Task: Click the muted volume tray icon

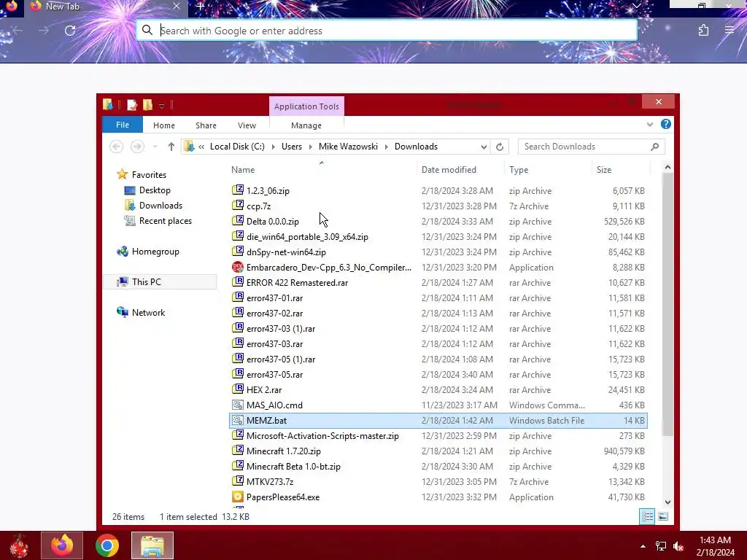Action: point(678,546)
